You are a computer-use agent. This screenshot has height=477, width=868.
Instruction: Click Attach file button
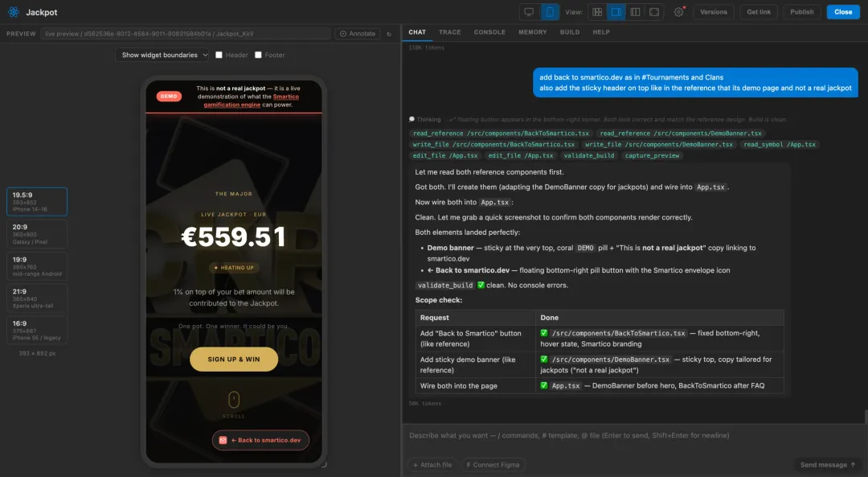tap(432, 465)
